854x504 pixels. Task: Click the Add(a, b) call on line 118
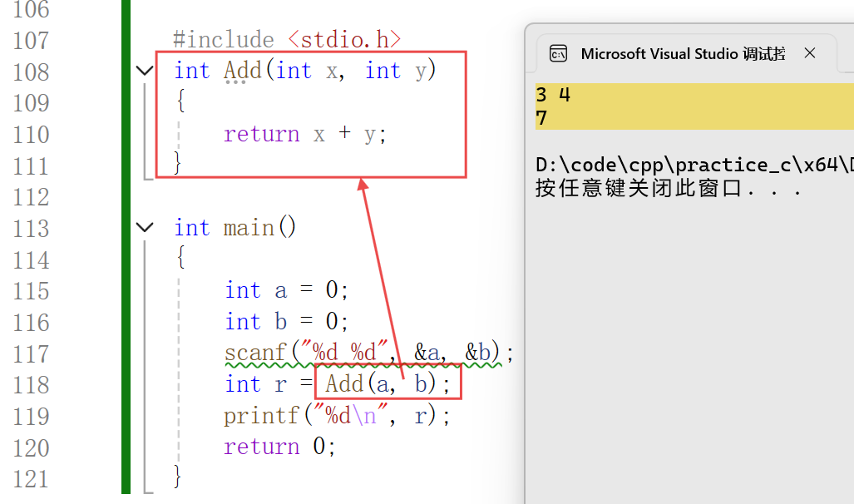coord(388,384)
